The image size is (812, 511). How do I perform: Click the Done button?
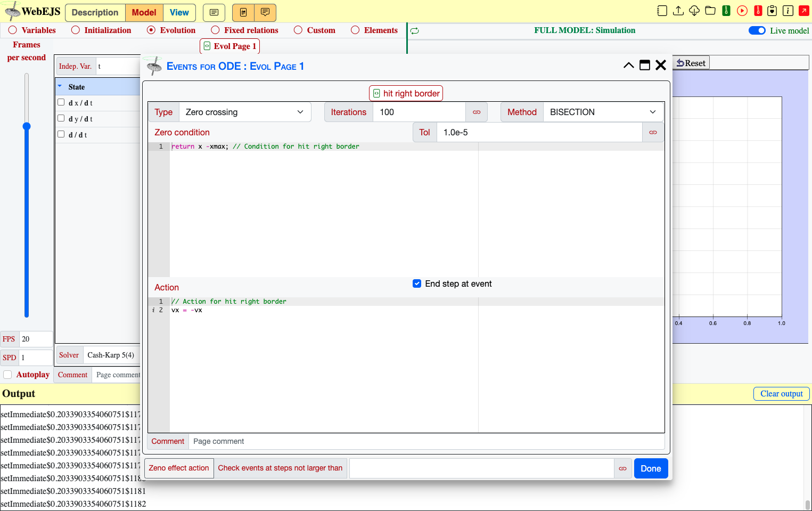pyautogui.click(x=651, y=469)
